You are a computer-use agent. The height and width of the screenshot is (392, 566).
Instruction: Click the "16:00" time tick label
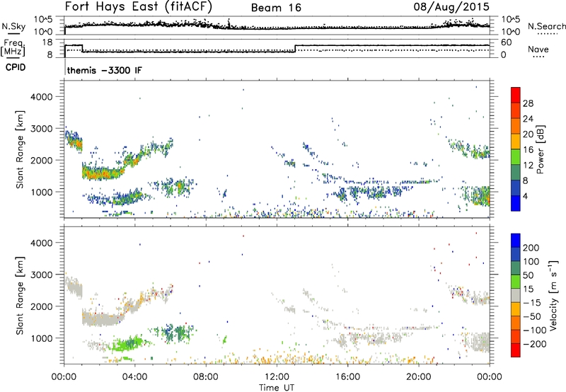tap(347, 377)
